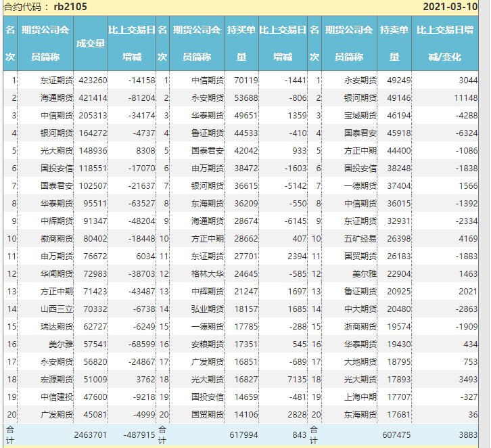Viewport: 491px width, 448px height.
Task: Click the 持买单量 column header
Action: [241, 43]
